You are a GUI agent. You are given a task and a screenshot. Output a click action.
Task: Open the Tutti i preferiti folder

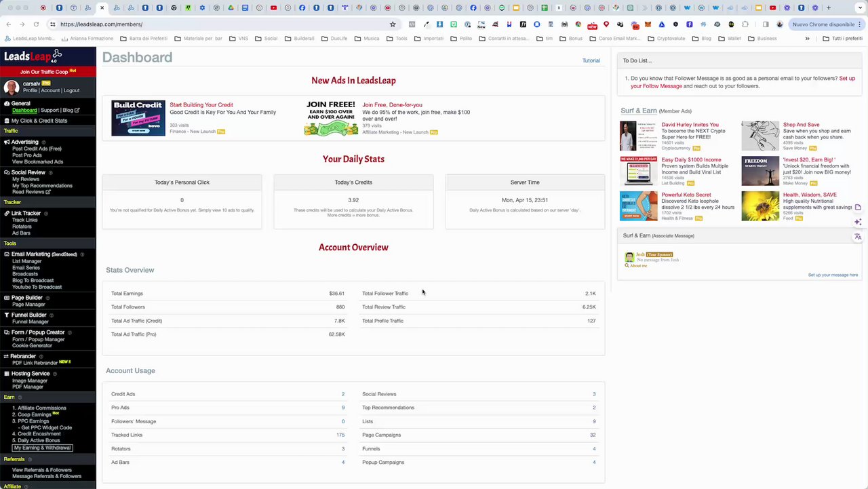pos(842,39)
